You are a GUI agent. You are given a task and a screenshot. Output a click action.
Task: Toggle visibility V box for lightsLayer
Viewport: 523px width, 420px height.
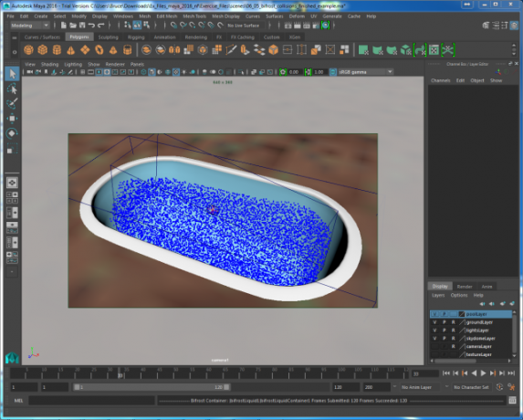[x=434, y=331]
